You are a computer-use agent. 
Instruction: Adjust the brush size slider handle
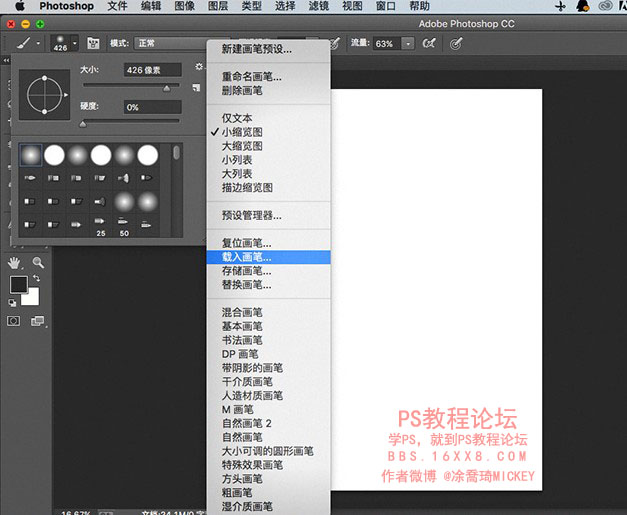click(x=167, y=88)
